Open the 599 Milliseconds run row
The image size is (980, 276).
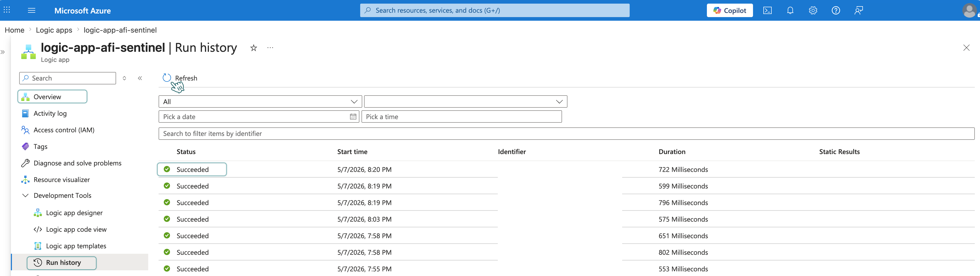(x=566, y=186)
